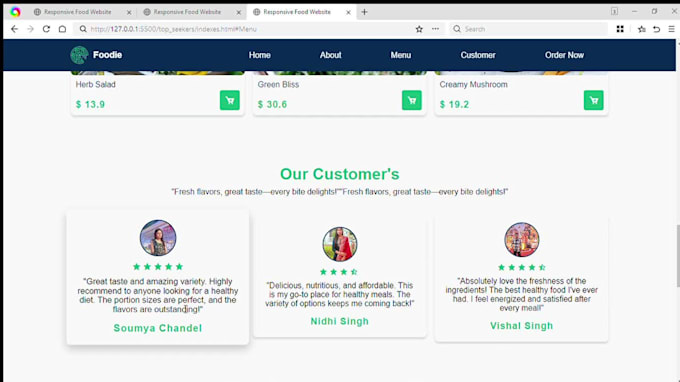680x382 pixels.
Task: Click the $ 19.2 price
Action: tap(454, 104)
